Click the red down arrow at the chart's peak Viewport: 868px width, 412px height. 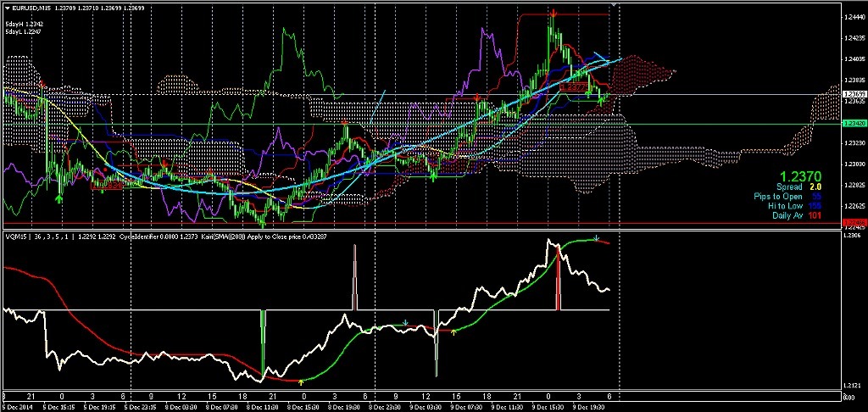(x=552, y=13)
